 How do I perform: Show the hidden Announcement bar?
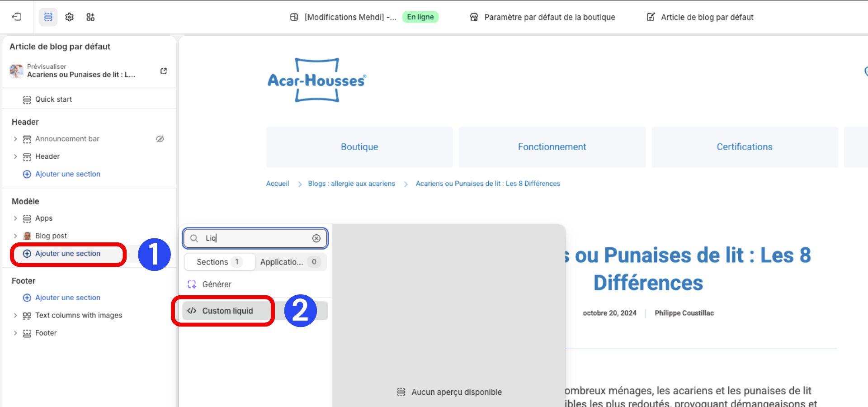tap(160, 139)
